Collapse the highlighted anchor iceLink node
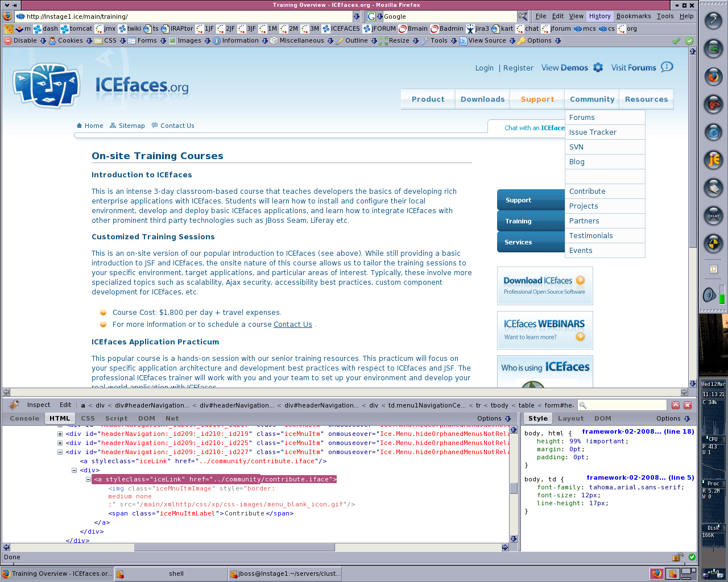Image resolution: width=728 pixels, height=582 pixels. pyautogui.click(x=88, y=479)
